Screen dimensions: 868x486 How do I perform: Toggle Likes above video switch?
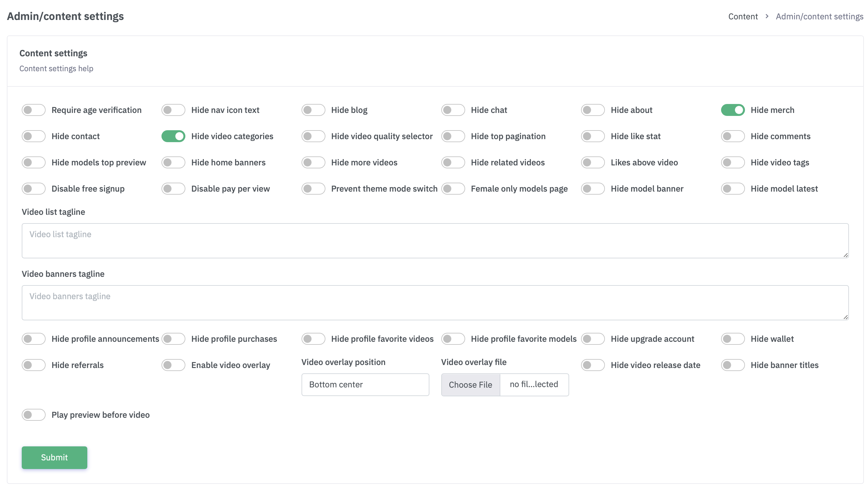[x=593, y=162]
